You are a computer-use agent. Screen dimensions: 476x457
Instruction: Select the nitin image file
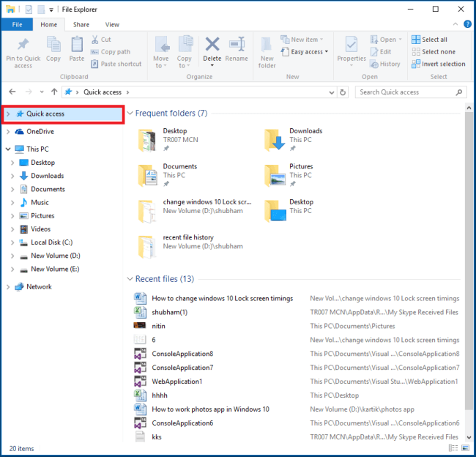click(x=158, y=327)
